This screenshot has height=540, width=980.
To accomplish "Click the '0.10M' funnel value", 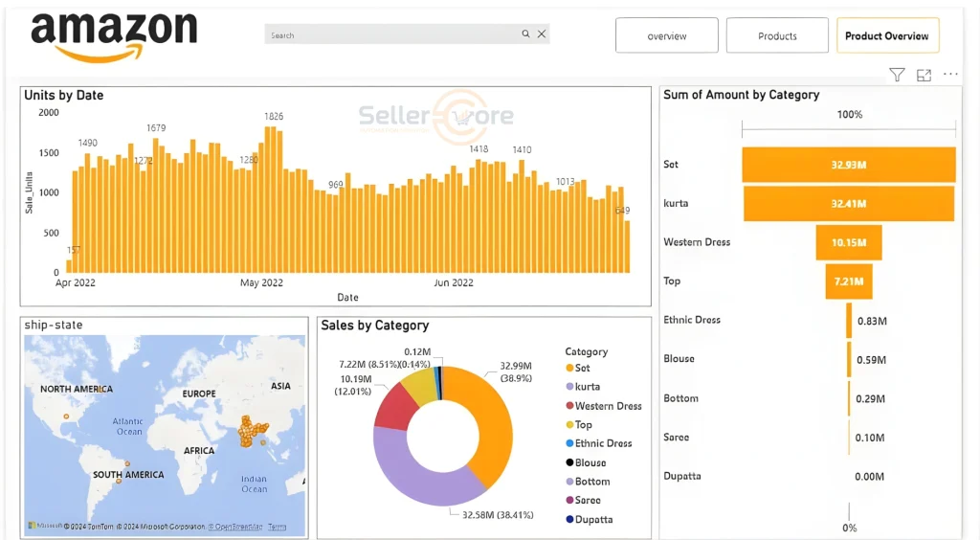I will tap(869, 438).
